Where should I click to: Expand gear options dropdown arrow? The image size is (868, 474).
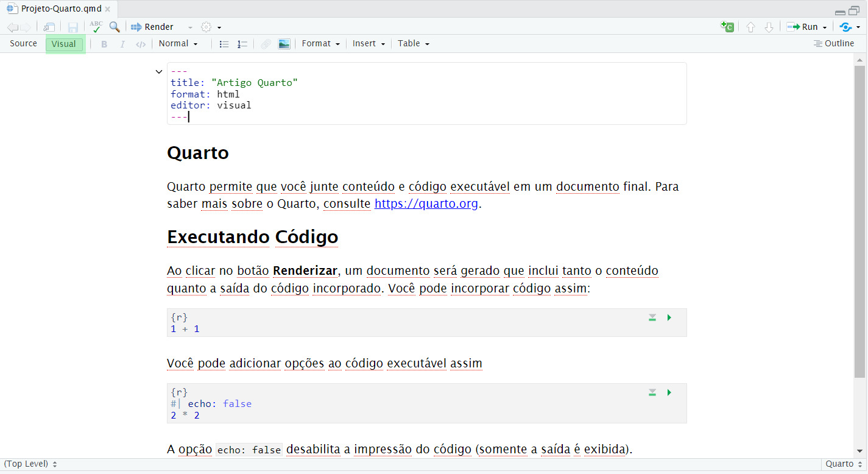[219, 27]
